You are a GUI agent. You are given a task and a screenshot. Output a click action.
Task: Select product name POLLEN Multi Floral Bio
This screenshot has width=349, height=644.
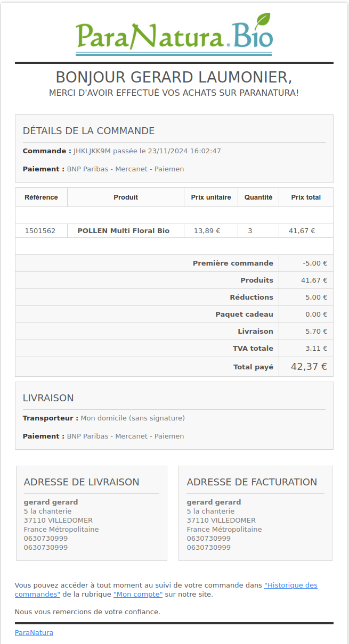[124, 231]
